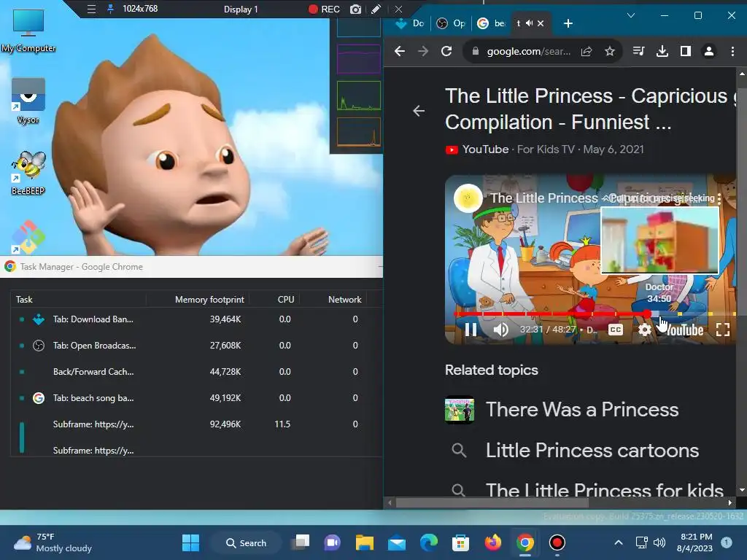Show hidden system tray icons
Screen dimensions: 747x560
(619, 542)
